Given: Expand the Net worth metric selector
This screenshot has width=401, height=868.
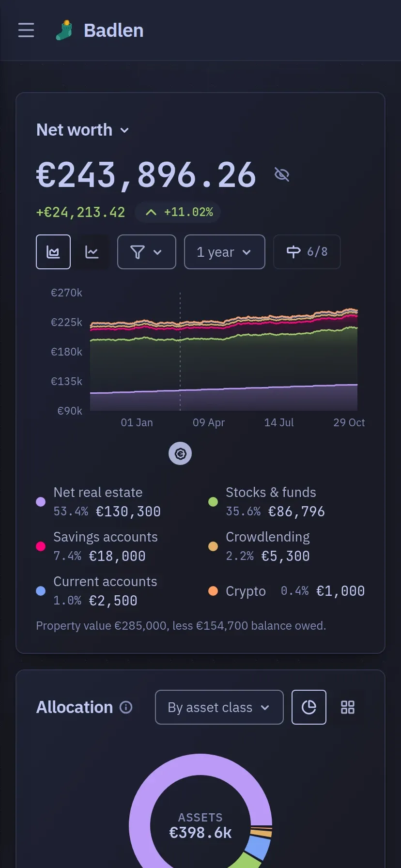Looking at the screenshot, I should pos(83,130).
